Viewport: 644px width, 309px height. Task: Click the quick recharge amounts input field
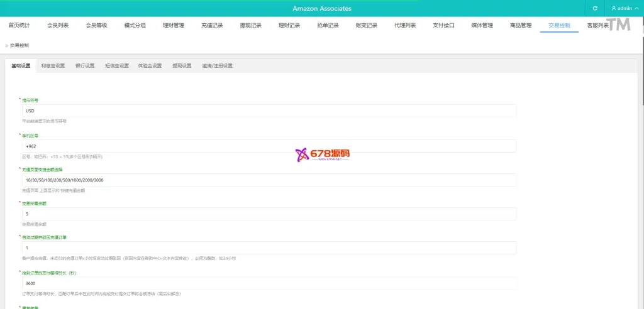coord(269,180)
